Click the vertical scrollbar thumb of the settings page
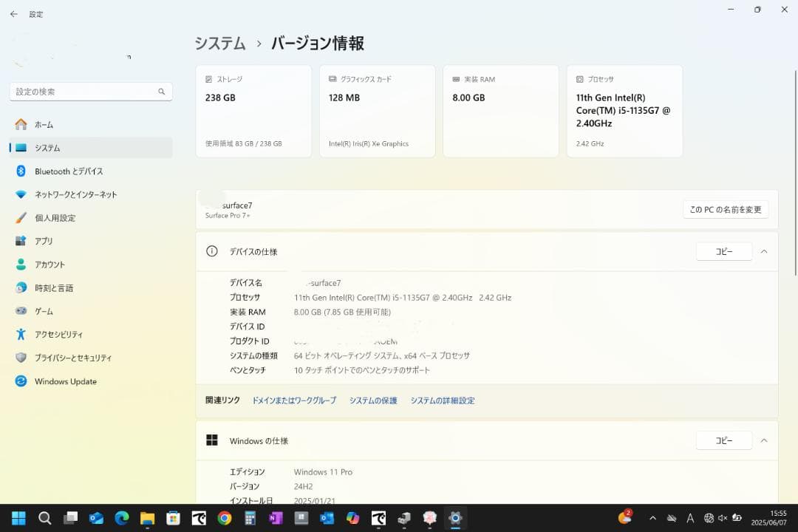 795,173
